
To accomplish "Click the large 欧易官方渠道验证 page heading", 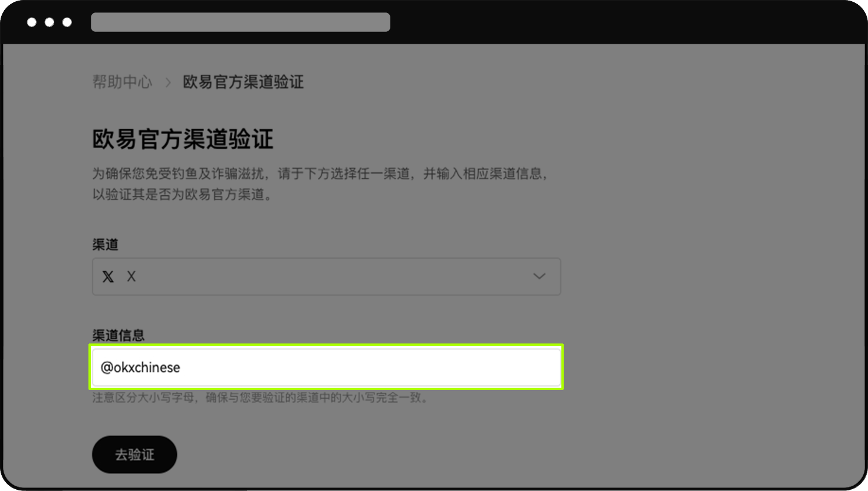I will tap(183, 139).
